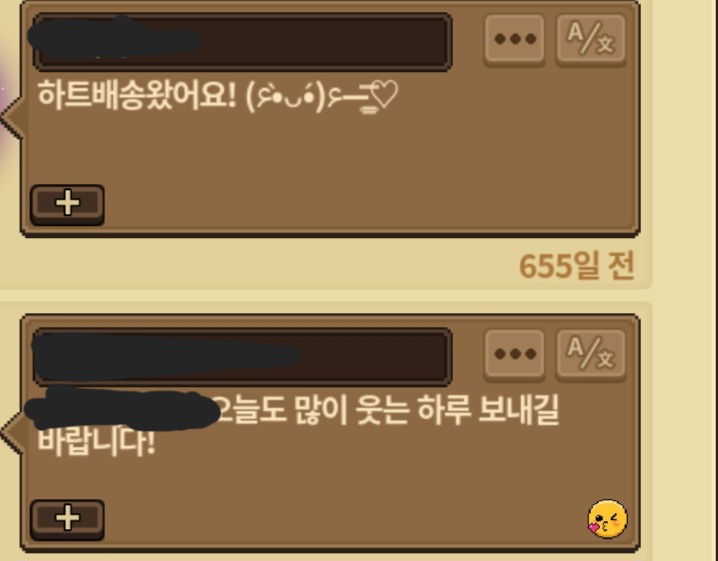Open sender name bar of the first message
This screenshot has height=561, width=718.
click(x=242, y=42)
